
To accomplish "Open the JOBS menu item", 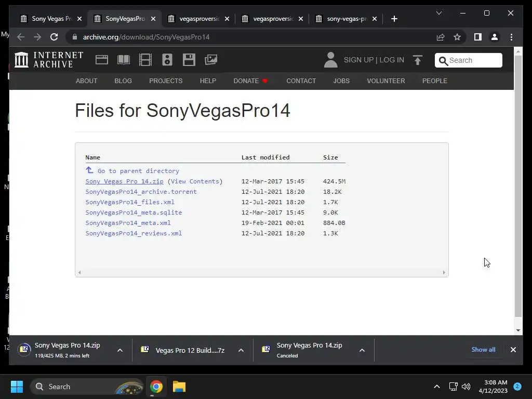I will click(x=341, y=81).
